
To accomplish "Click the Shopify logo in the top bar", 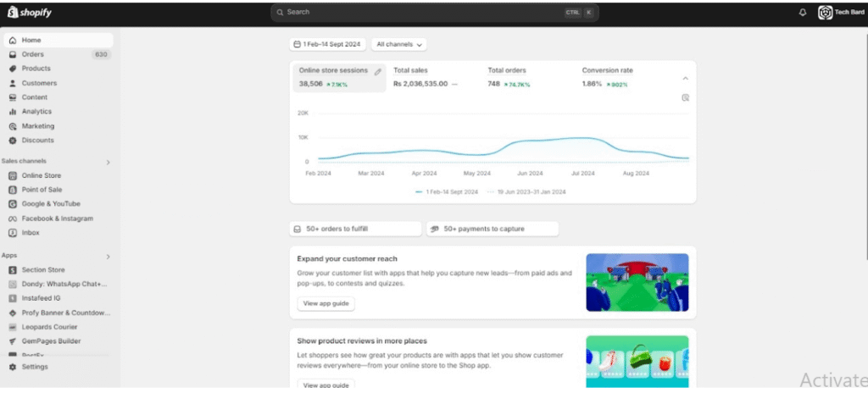I will [x=31, y=13].
